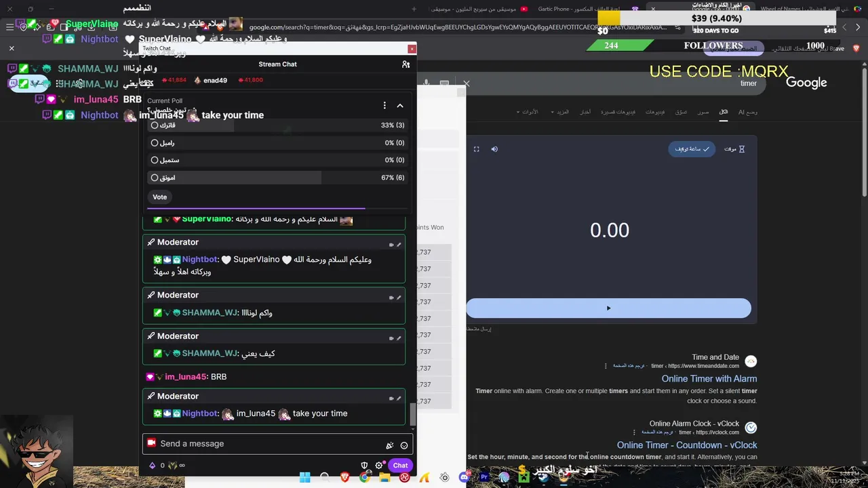868x488 pixels.
Task: Click the enad49 username in chat header
Action: pyautogui.click(x=215, y=80)
